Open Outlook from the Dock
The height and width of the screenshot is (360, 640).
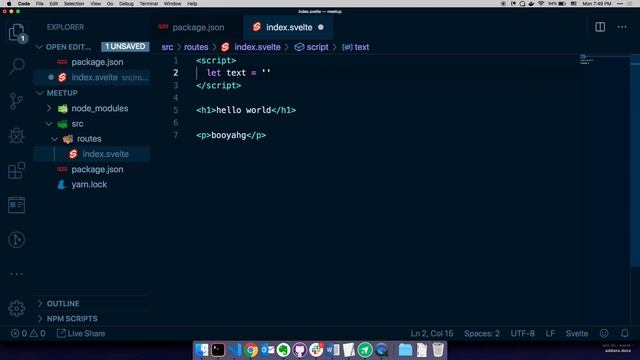tap(267, 350)
